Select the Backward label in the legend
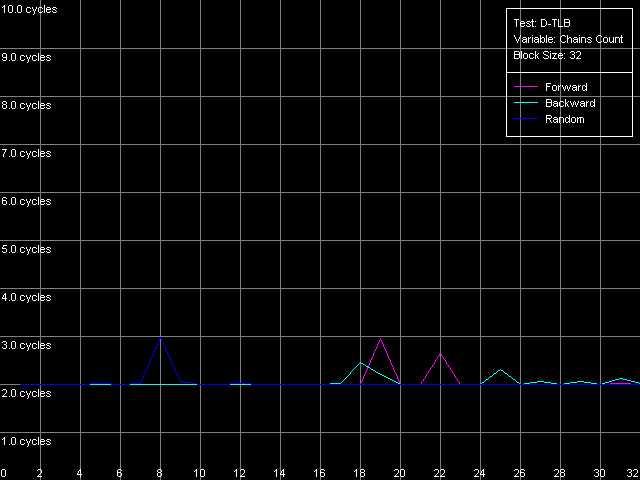 [570, 104]
